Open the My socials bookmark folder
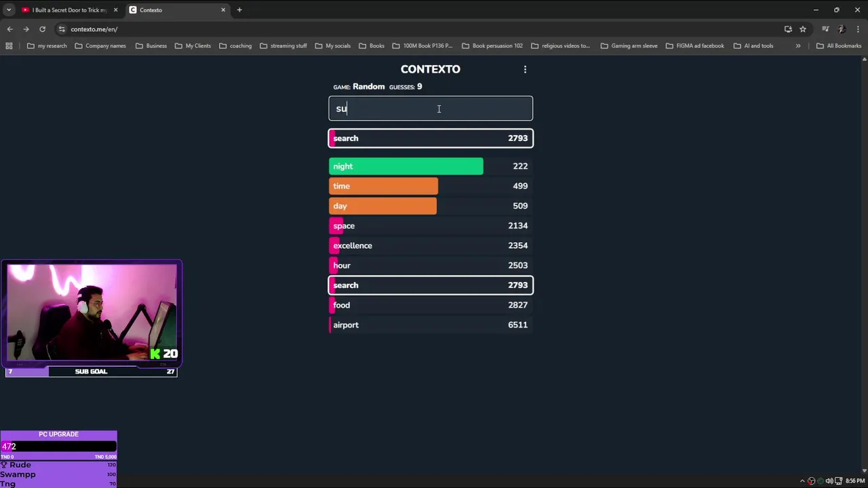Image resolution: width=868 pixels, height=488 pixels. click(x=332, y=46)
